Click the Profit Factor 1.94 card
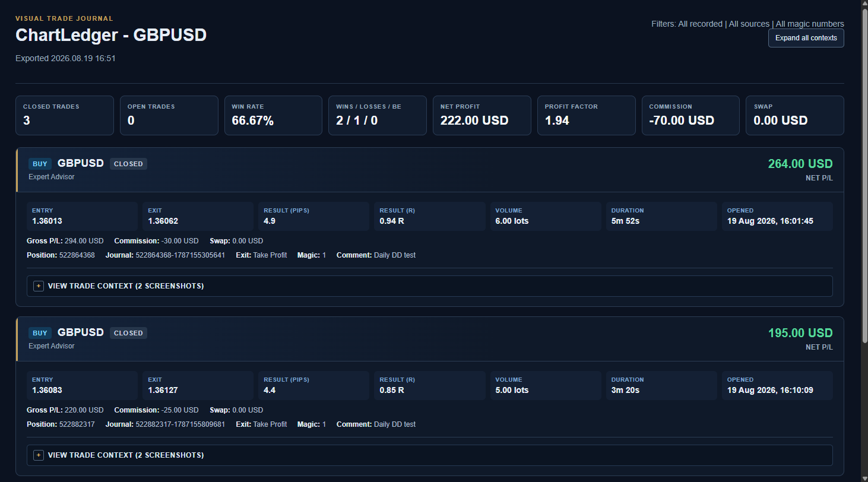 coord(586,116)
